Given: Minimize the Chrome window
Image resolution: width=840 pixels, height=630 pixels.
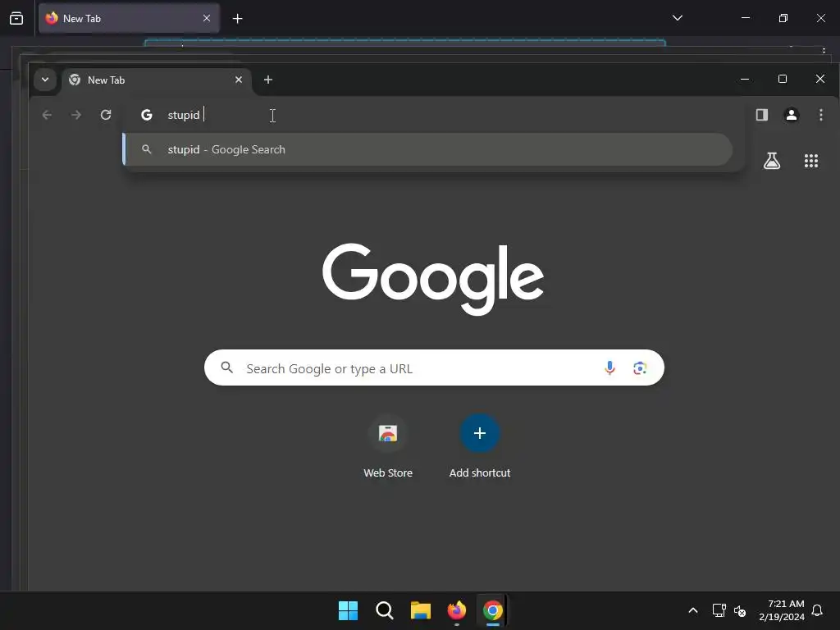Looking at the screenshot, I should point(745,79).
